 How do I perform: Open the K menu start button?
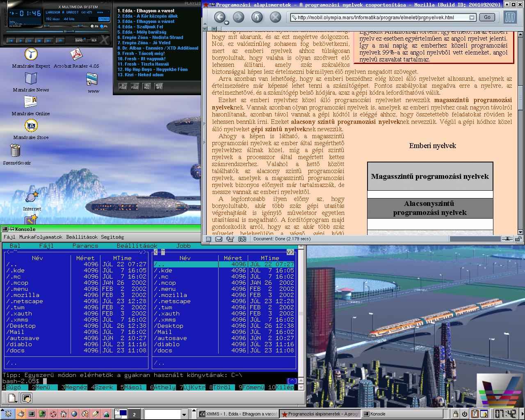click(8, 414)
